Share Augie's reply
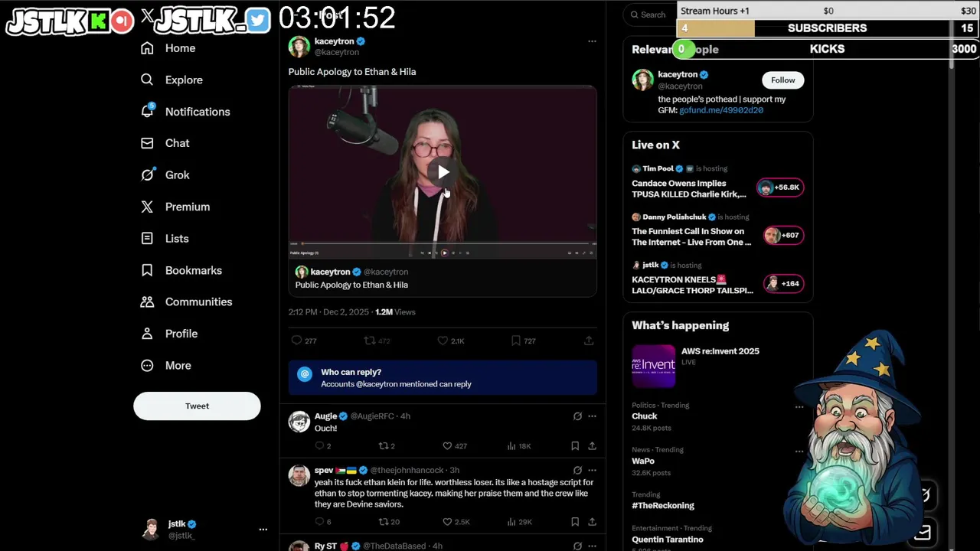This screenshot has height=551, width=980. coord(592,446)
